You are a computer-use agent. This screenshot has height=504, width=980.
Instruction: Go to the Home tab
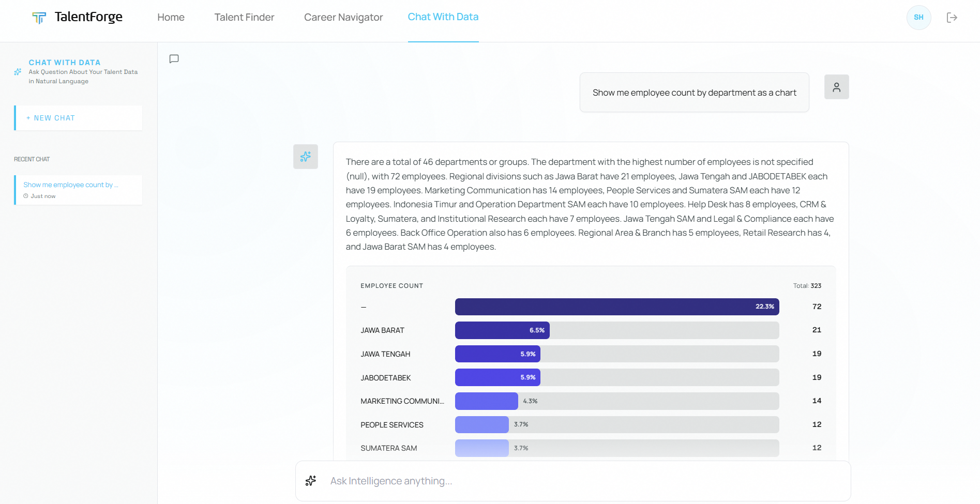click(171, 18)
